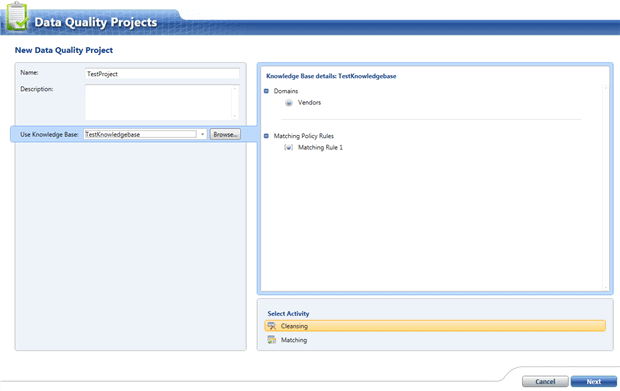
Task: Select the Matching activity
Action: pos(435,340)
